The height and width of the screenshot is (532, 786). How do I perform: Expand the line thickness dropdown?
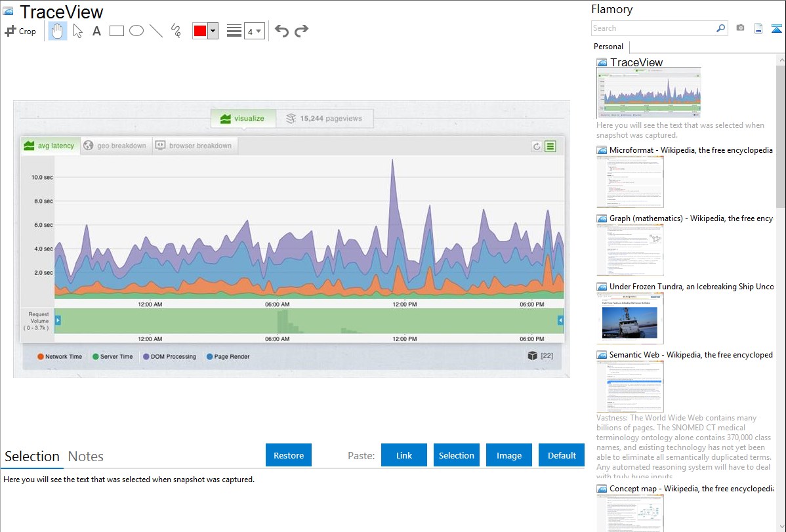coord(255,31)
